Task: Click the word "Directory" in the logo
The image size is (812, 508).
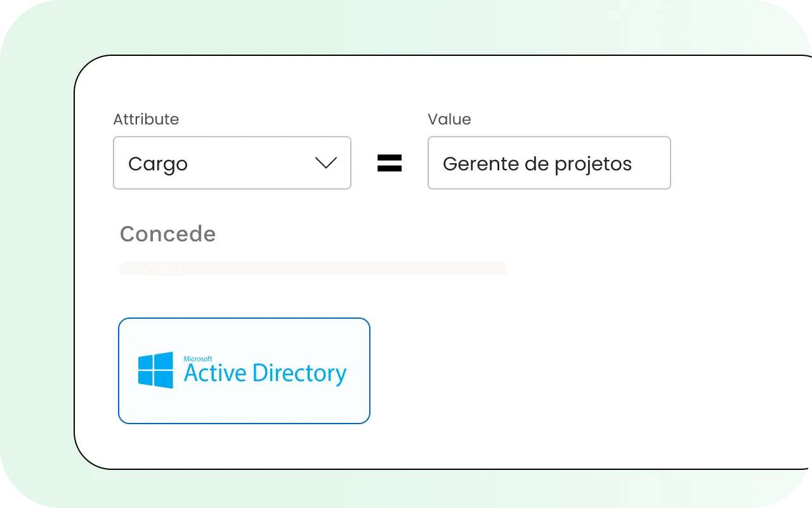Action: [x=299, y=373]
